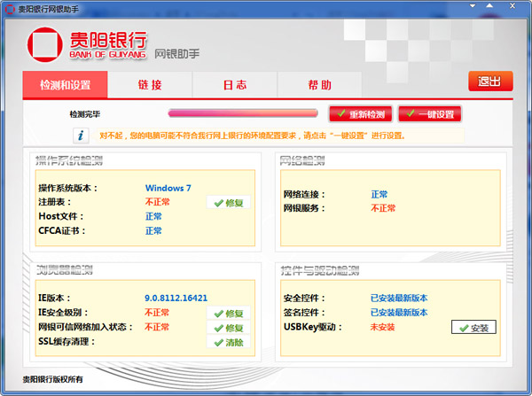
Task: Click the 'SSL缓存清理：' label
Action: tap(66, 341)
